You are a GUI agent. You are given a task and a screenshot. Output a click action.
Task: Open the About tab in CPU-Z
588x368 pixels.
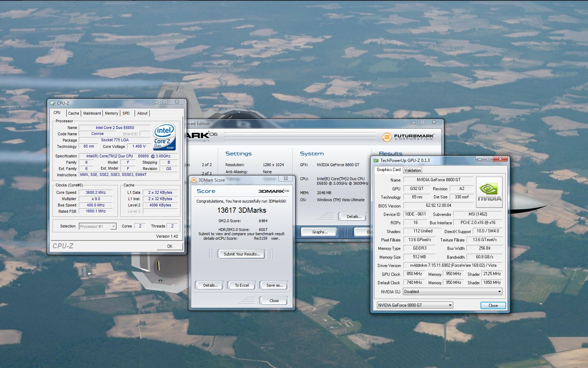click(142, 113)
